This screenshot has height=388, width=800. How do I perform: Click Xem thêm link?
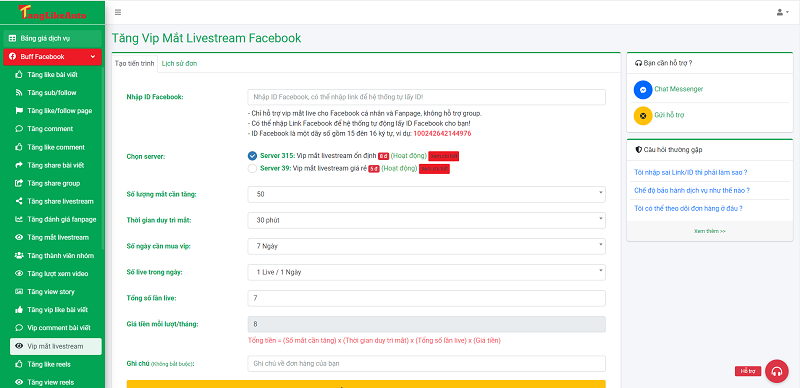tap(710, 231)
